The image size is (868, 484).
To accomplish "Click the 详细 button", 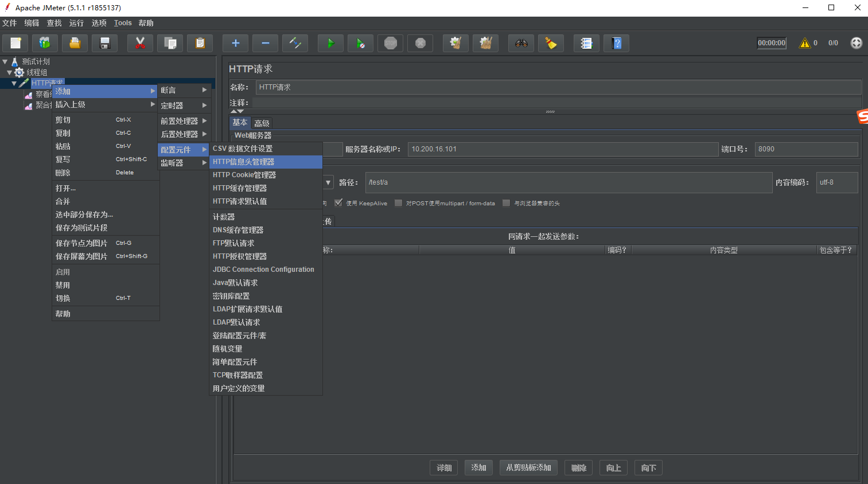I will tap(444, 468).
